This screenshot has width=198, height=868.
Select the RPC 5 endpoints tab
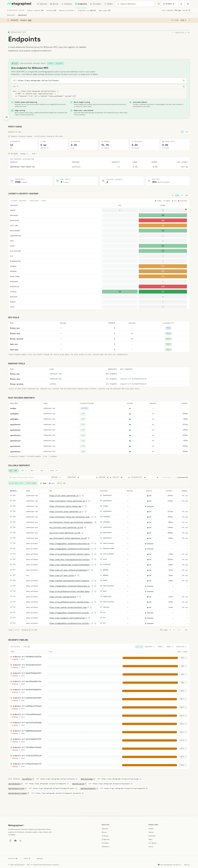[x=24, y=471]
